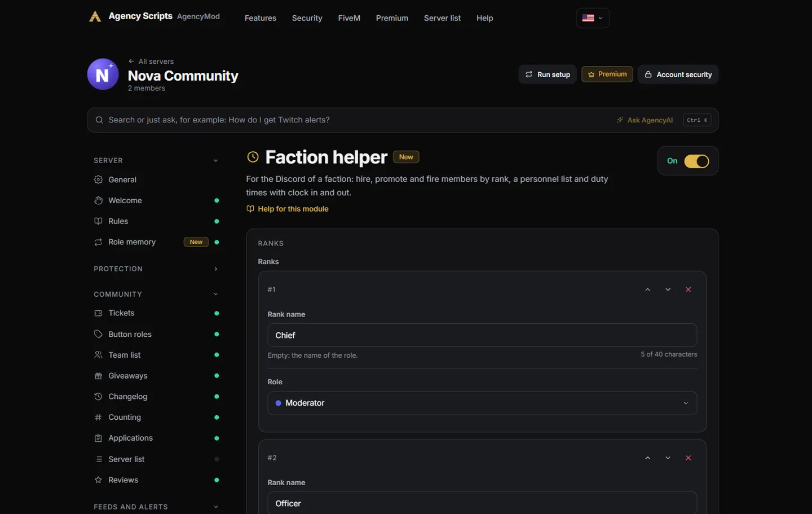
Task: Open the Security menu item
Action: coord(307,18)
